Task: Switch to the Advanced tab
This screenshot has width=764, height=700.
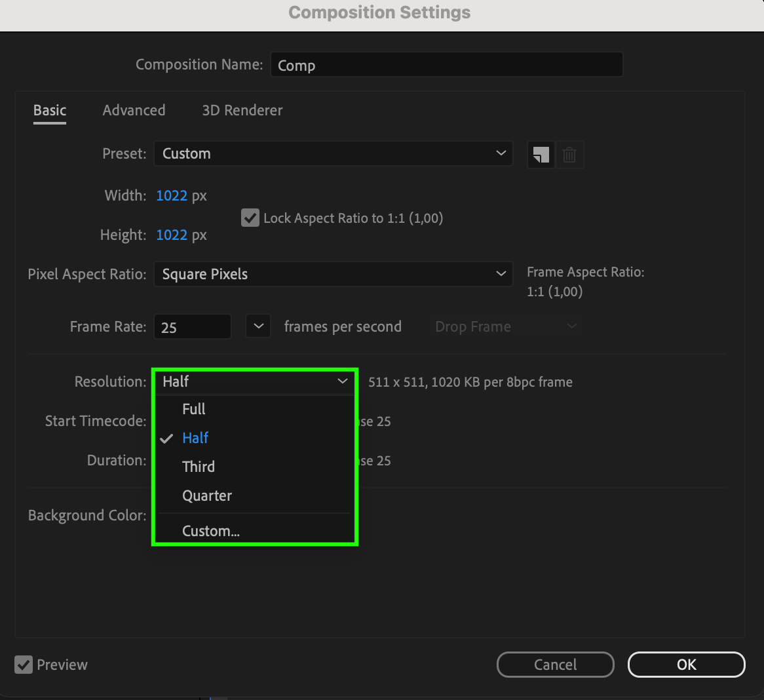Action: pyautogui.click(x=134, y=110)
